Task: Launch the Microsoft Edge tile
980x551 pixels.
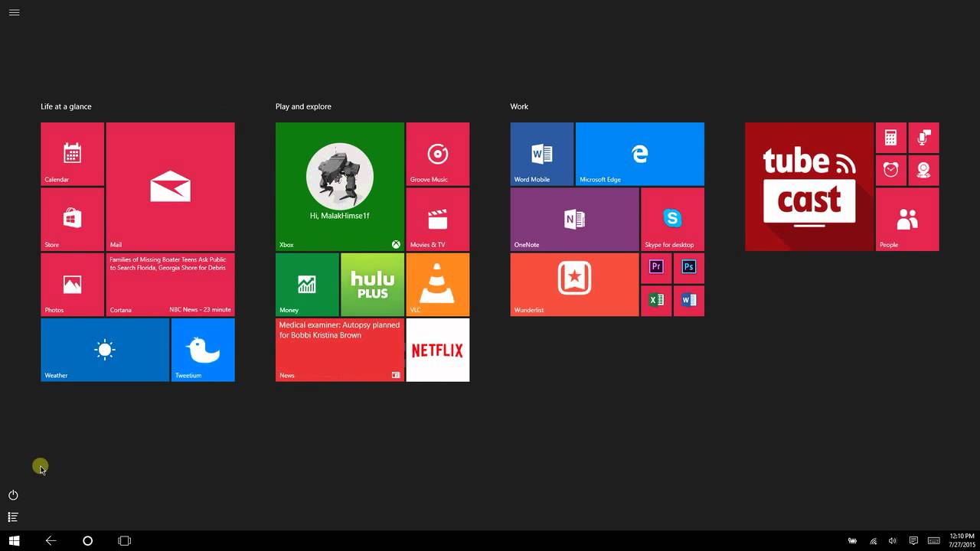Action: click(639, 154)
